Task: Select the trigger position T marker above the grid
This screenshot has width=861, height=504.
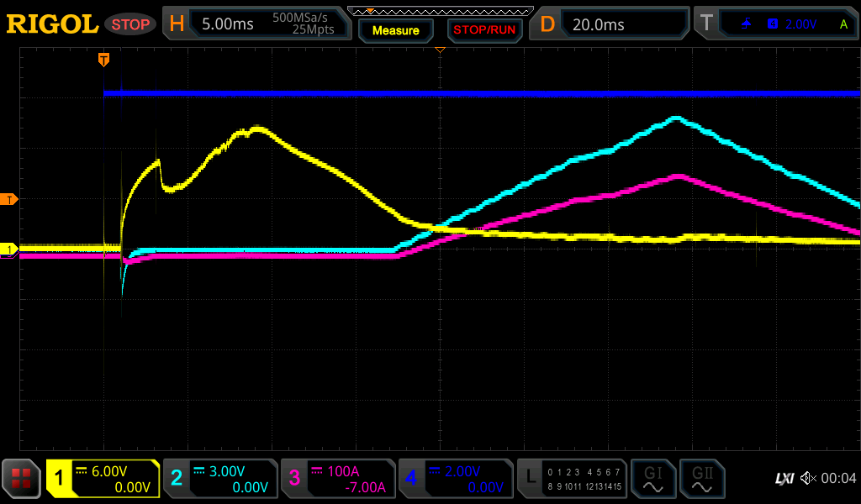Action: pyautogui.click(x=103, y=59)
